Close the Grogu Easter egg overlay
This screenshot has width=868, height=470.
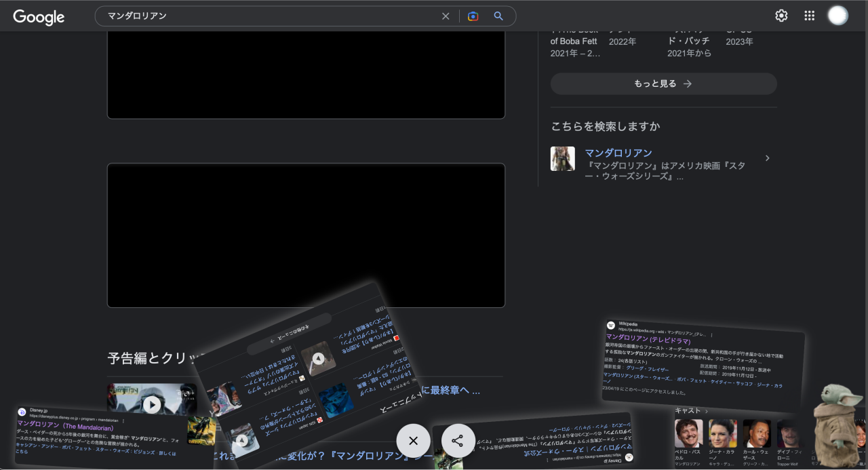pos(414,441)
